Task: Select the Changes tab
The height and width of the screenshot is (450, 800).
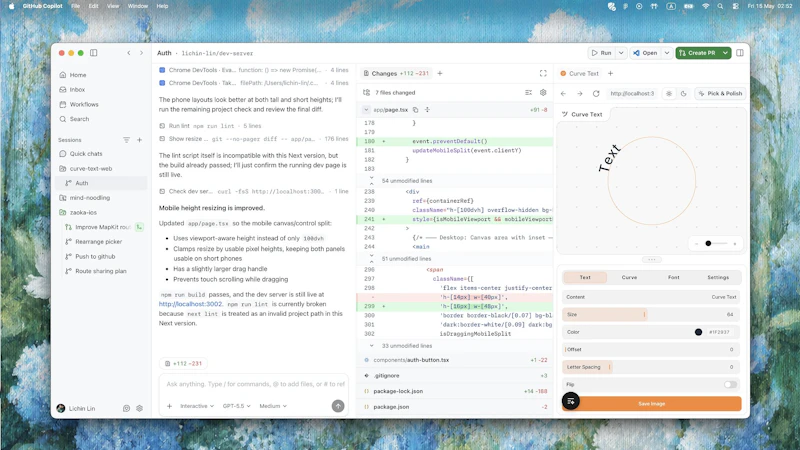Action: [396, 73]
